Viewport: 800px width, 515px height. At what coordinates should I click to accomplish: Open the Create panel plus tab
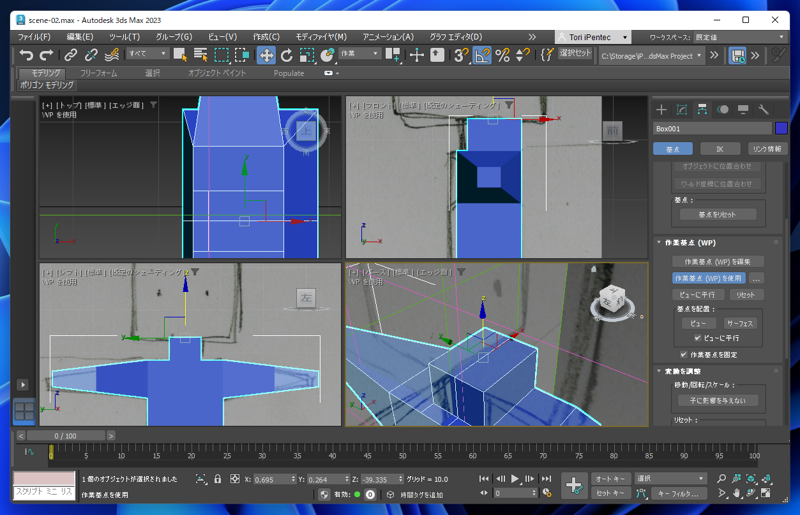661,109
